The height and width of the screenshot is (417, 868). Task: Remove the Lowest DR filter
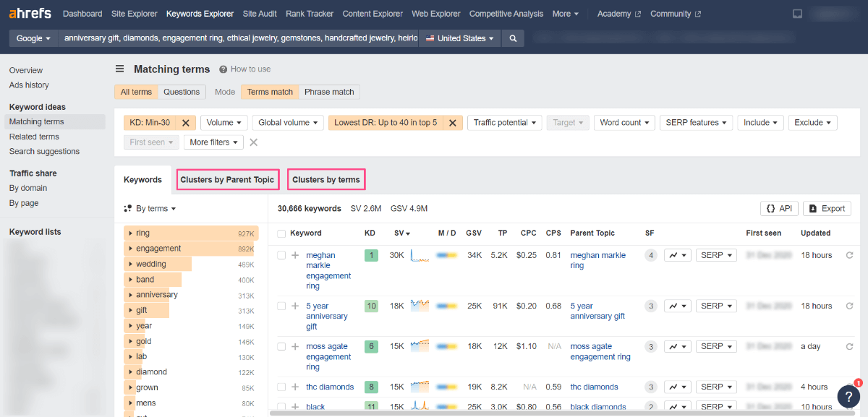(452, 123)
